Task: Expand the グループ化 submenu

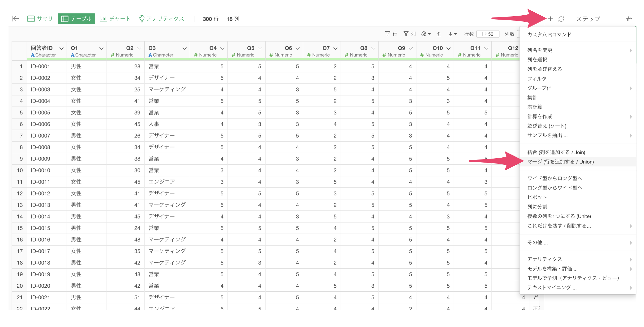Action: pos(578,88)
